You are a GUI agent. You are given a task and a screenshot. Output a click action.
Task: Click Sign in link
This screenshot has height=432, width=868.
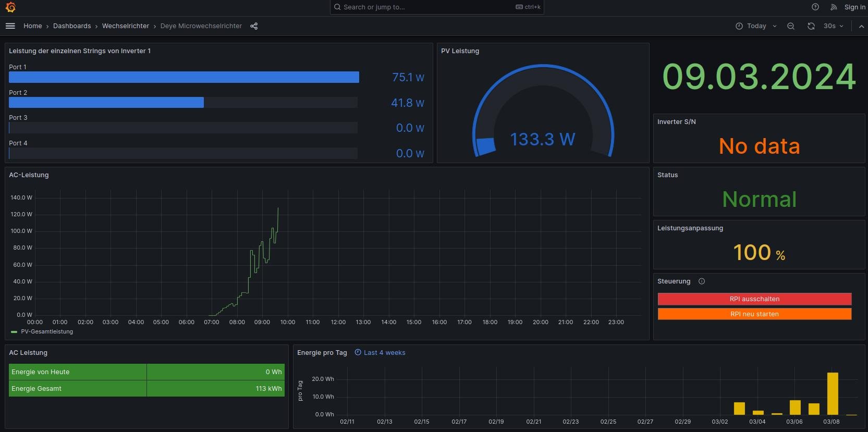click(x=854, y=7)
